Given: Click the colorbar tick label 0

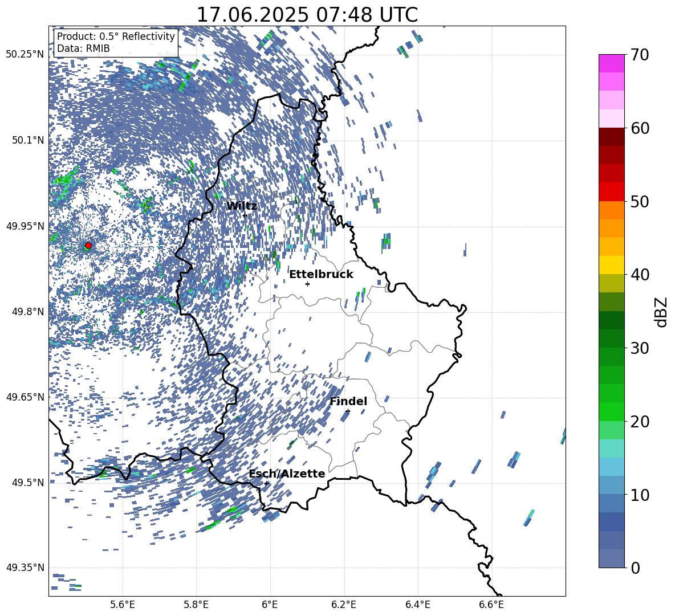Looking at the screenshot, I should coord(635,568).
